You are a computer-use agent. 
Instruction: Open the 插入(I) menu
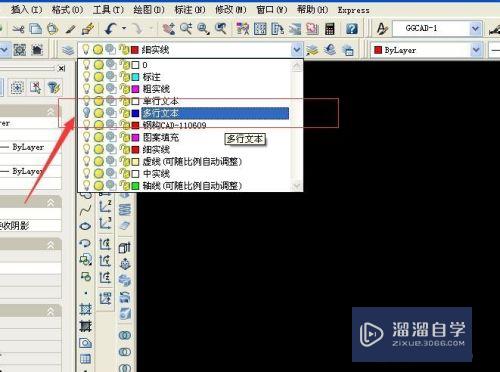tap(27, 10)
